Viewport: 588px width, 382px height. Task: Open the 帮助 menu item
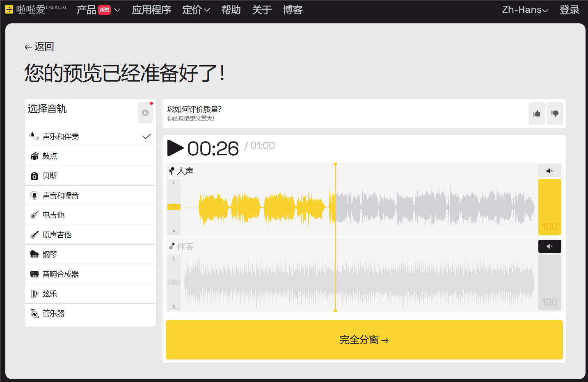tap(231, 10)
